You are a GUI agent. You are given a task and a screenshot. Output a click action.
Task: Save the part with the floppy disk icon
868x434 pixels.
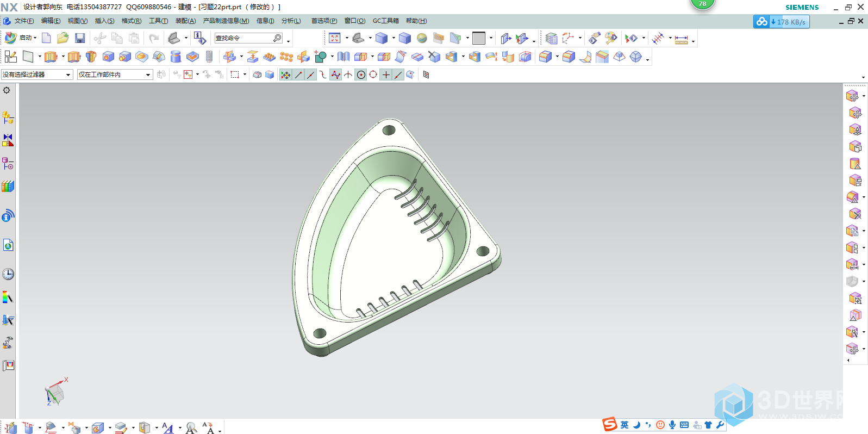pyautogui.click(x=80, y=38)
